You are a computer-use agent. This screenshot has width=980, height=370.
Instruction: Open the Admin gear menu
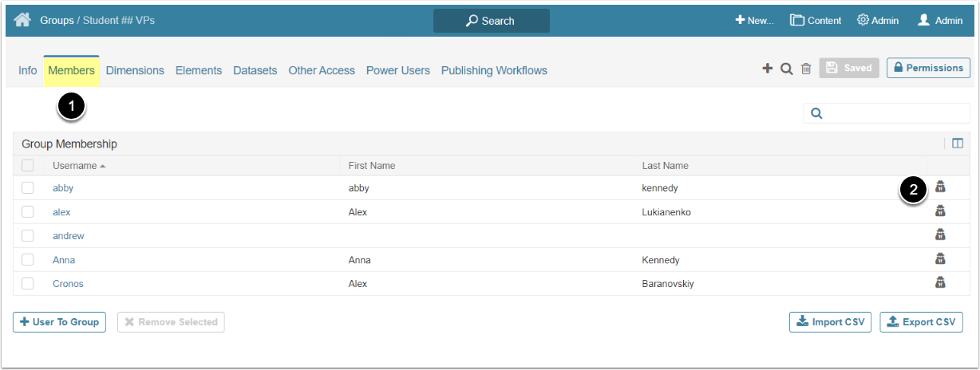pos(878,21)
